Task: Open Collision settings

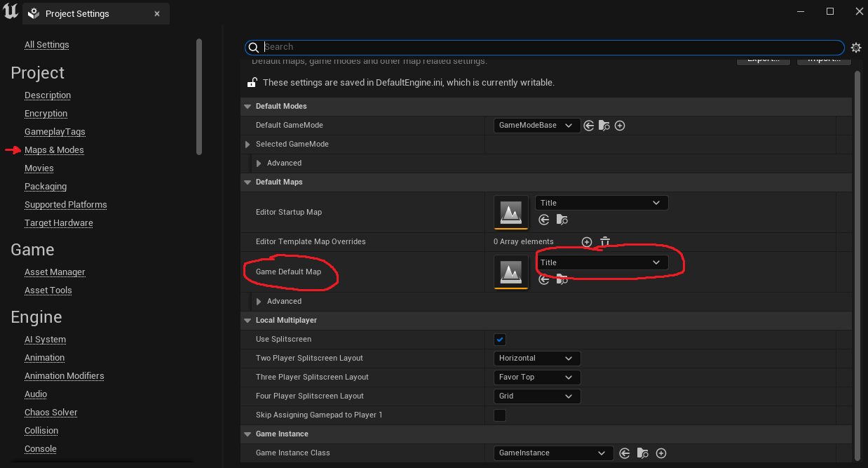Action: click(x=41, y=431)
